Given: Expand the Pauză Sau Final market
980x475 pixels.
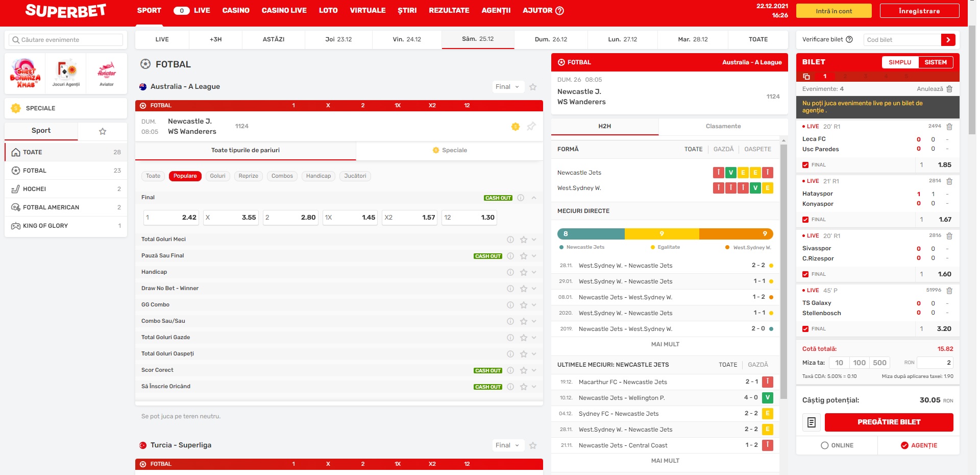Looking at the screenshot, I should (534, 256).
